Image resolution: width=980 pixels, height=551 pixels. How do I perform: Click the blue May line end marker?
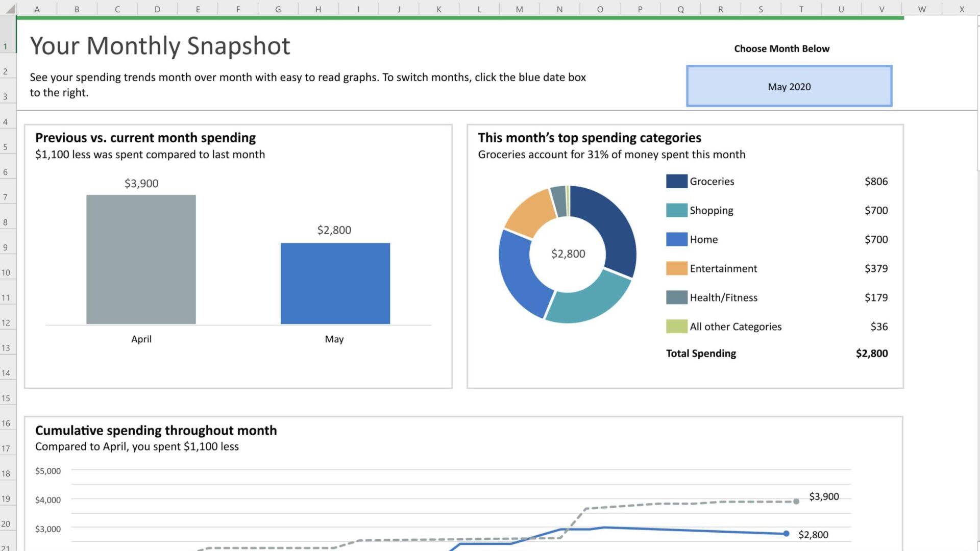[786, 534]
